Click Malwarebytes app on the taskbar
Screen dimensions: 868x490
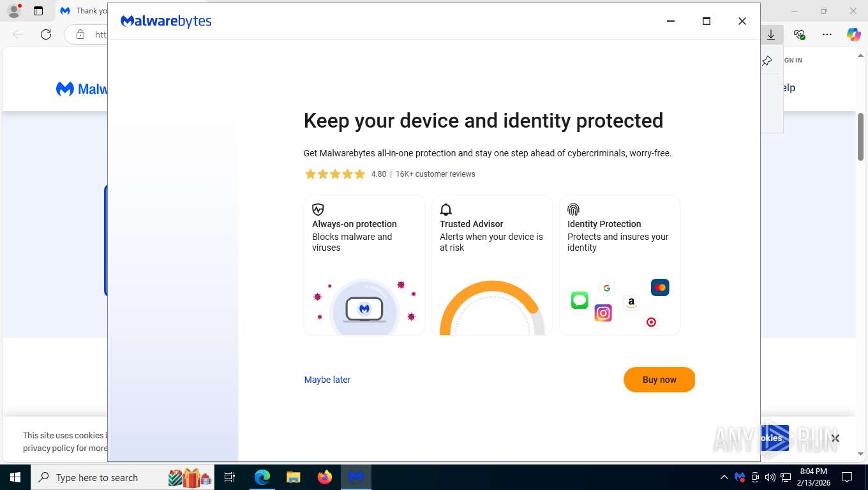[x=356, y=477]
